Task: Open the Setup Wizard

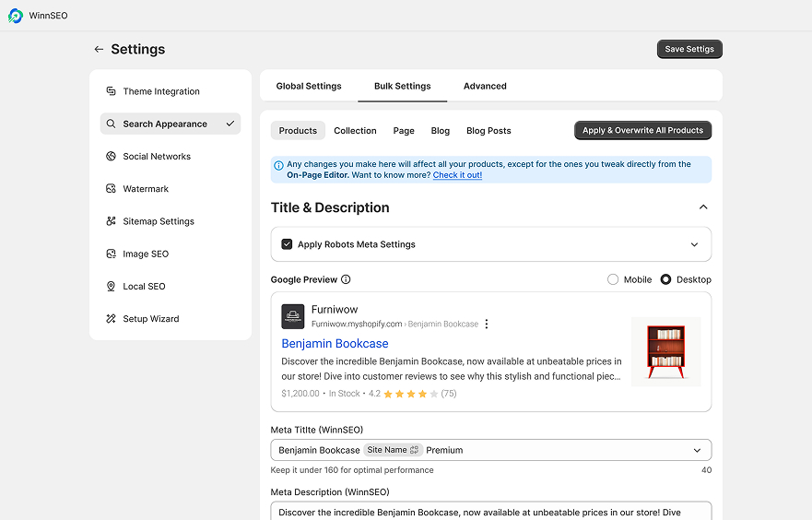Action: [171, 318]
